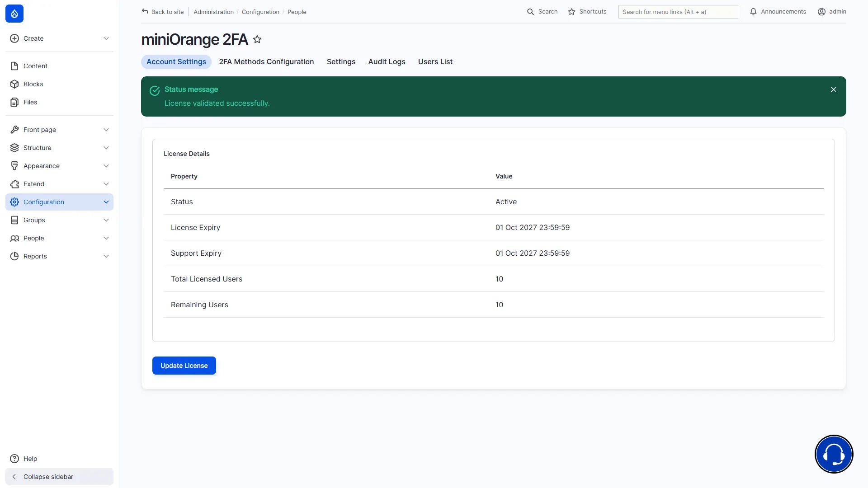This screenshot has height=488, width=868.
Task: Dismiss the status message banner
Action: click(834, 89)
